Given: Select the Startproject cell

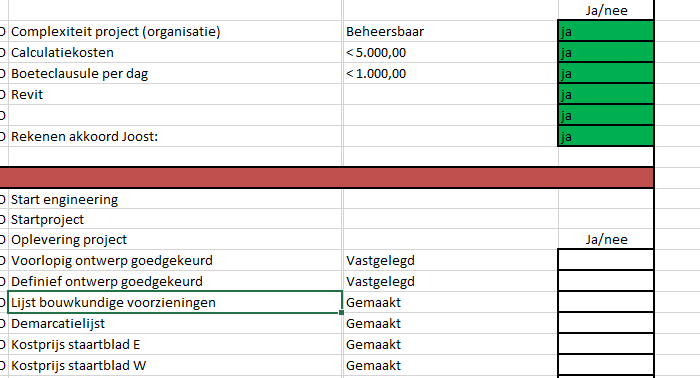Looking at the screenshot, I should (175, 219).
